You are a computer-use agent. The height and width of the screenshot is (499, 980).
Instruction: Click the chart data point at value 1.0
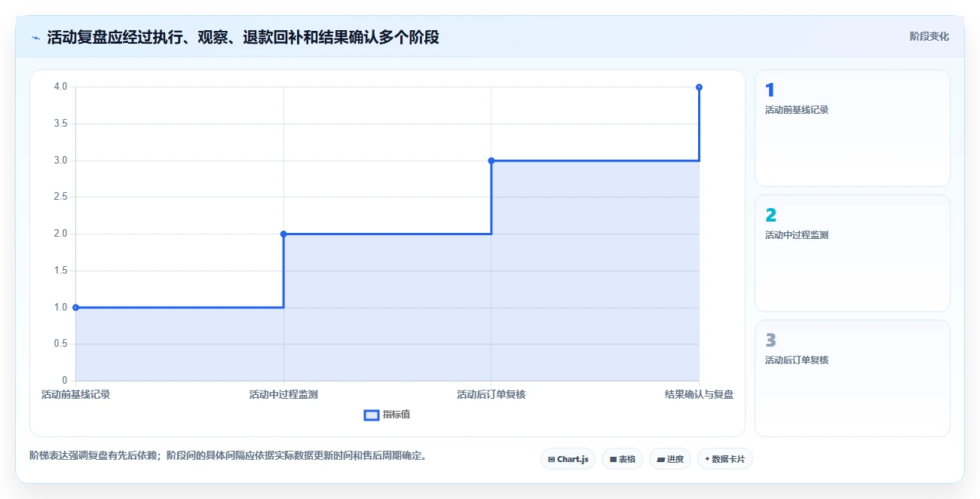coord(75,308)
